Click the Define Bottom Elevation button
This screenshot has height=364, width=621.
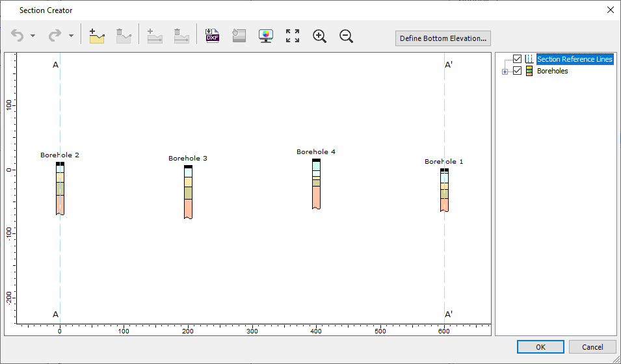(x=443, y=38)
